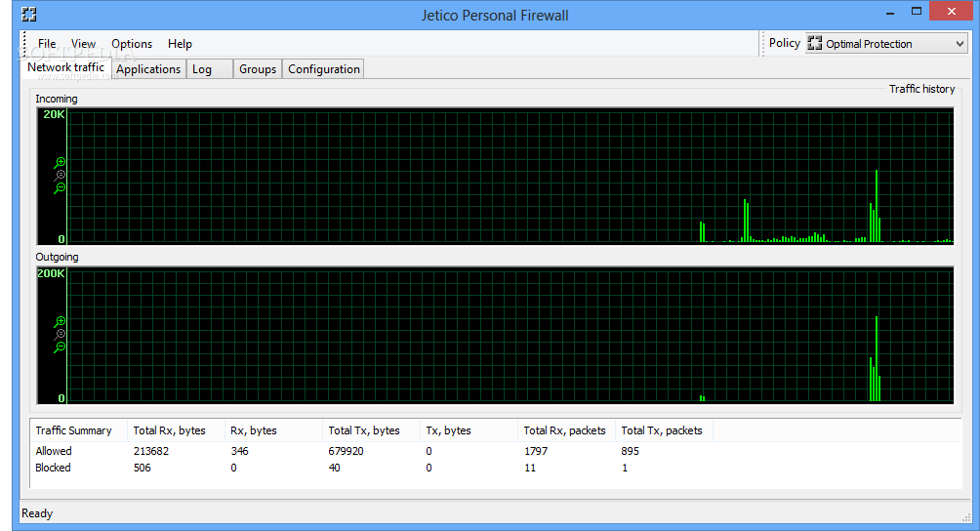Click the Total Rx, bytes column header
This screenshot has width=980, height=531.
176,430
